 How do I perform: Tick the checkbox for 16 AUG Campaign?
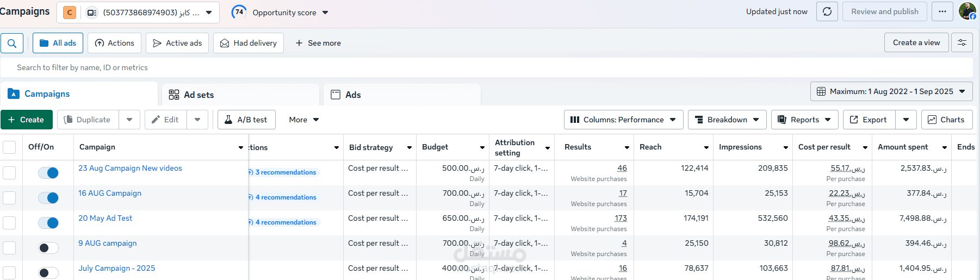coord(9,198)
